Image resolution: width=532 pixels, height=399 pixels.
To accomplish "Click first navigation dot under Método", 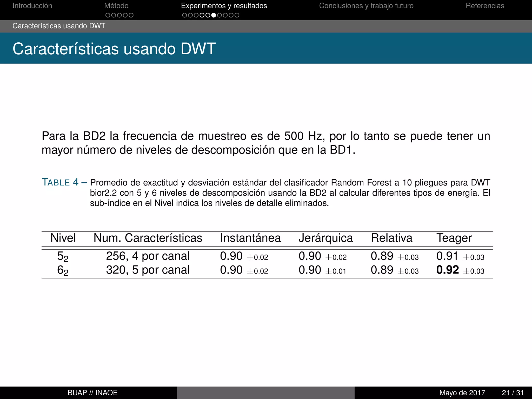I will 108,15.
